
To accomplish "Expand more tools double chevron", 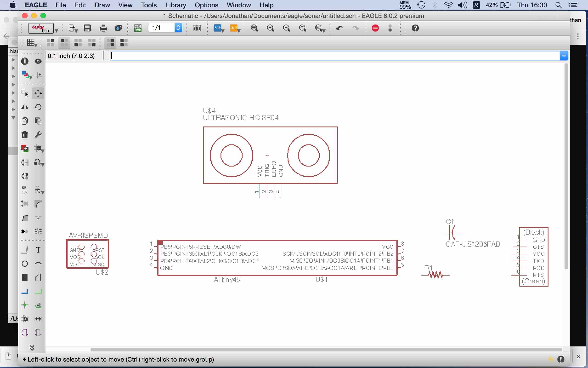I will coord(32,347).
